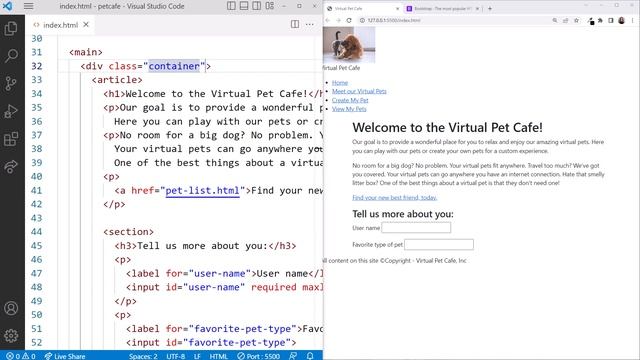The image size is (640, 360).
Task: Open the Extensions view
Action: pos(11,139)
